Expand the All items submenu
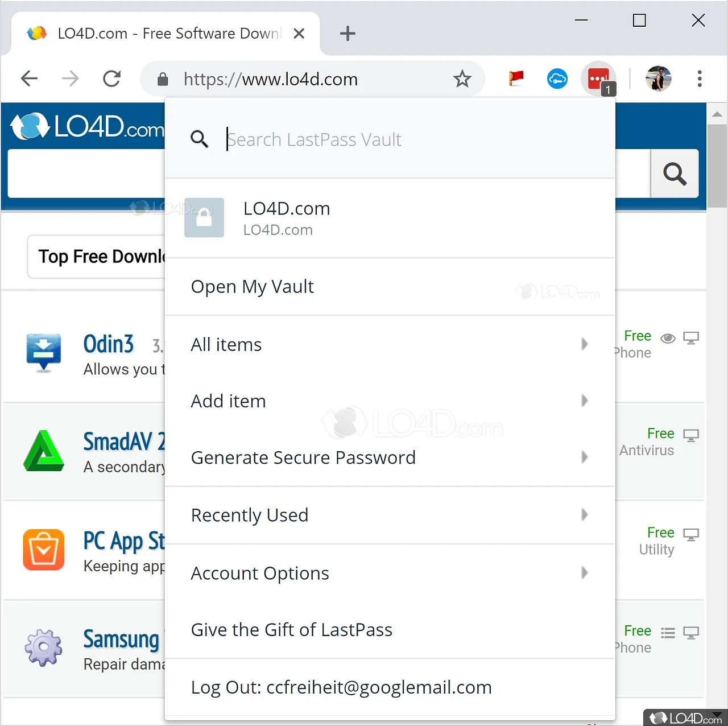Viewport: 728px width, 726px height. 584,344
